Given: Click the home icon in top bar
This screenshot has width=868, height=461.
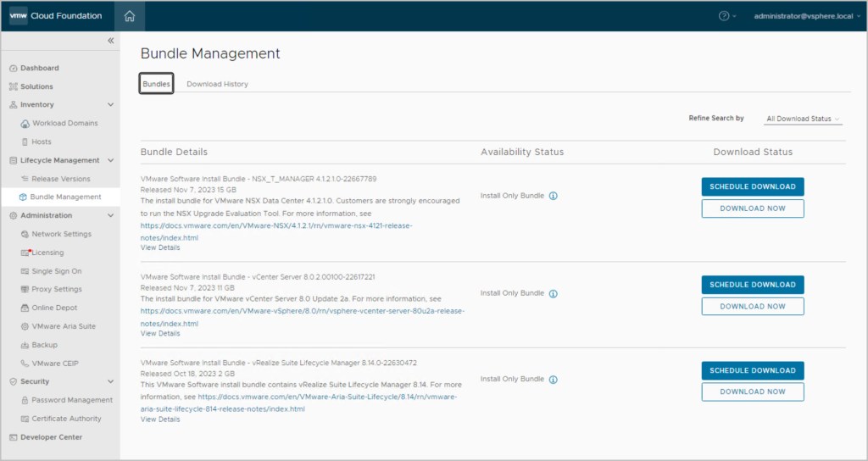Looking at the screenshot, I should (129, 15).
